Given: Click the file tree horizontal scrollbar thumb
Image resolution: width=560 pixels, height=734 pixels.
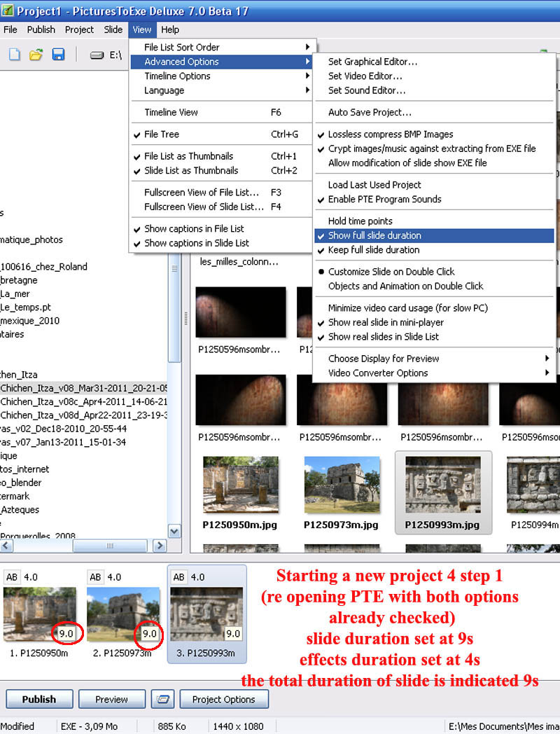Looking at the screenshot, I should (x=108, y=545).
